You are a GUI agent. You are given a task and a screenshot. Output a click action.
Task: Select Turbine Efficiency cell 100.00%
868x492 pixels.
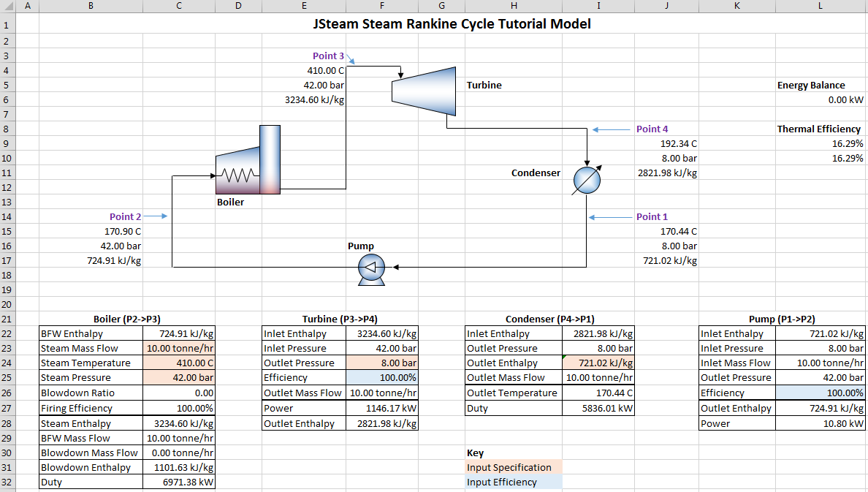click(382, 378)
